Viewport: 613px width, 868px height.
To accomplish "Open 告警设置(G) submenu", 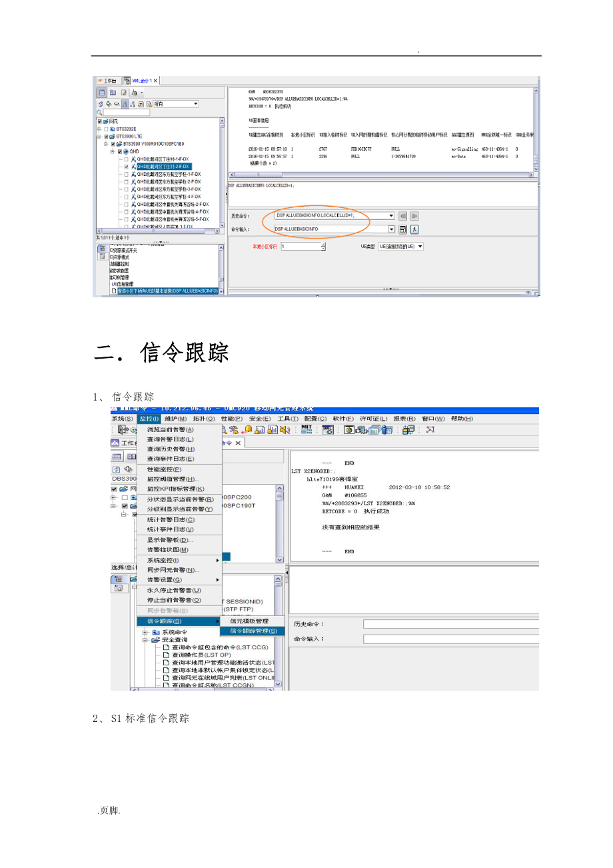I will tap(179, 580).
